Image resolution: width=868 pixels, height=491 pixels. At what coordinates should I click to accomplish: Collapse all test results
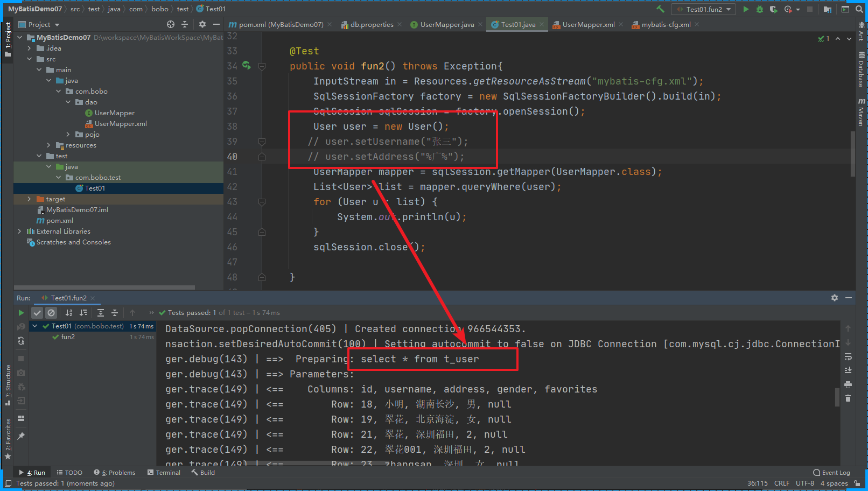[115, 313]
